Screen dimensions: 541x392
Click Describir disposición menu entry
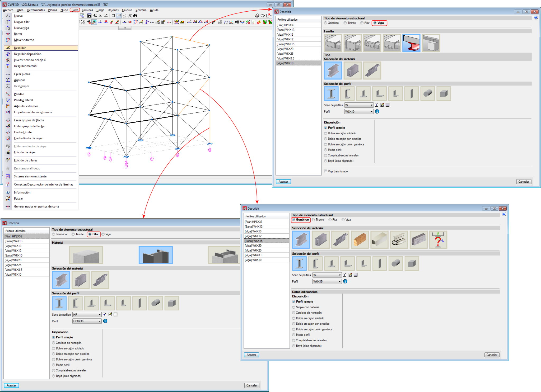pos(27,54)
